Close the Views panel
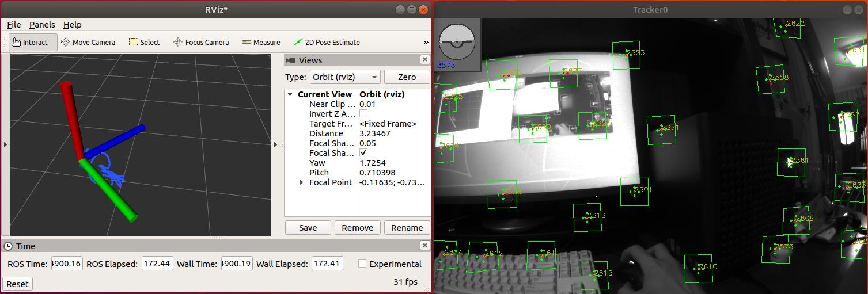Image resolution: width=868 pixels, height=294 pixels. (424, 60)
